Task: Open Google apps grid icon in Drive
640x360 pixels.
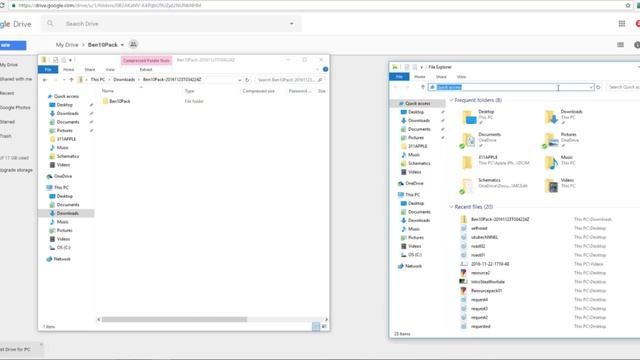Action: [622, 24]
